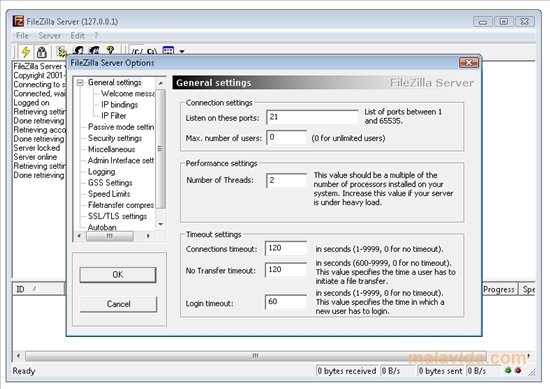Dismiss the options with the Cancel button
550x389 pixels.
click(118, 304)
